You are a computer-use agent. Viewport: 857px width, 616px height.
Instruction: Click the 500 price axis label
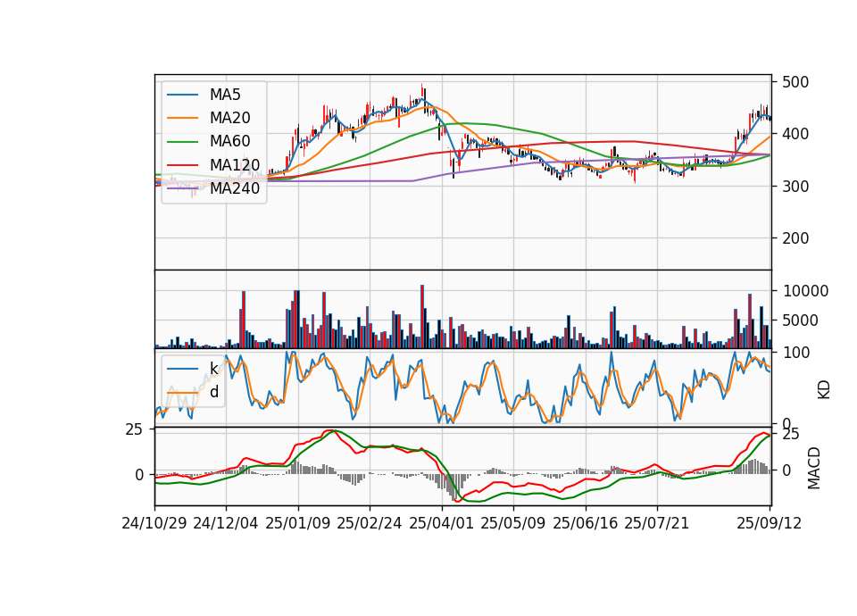(795, 82)
